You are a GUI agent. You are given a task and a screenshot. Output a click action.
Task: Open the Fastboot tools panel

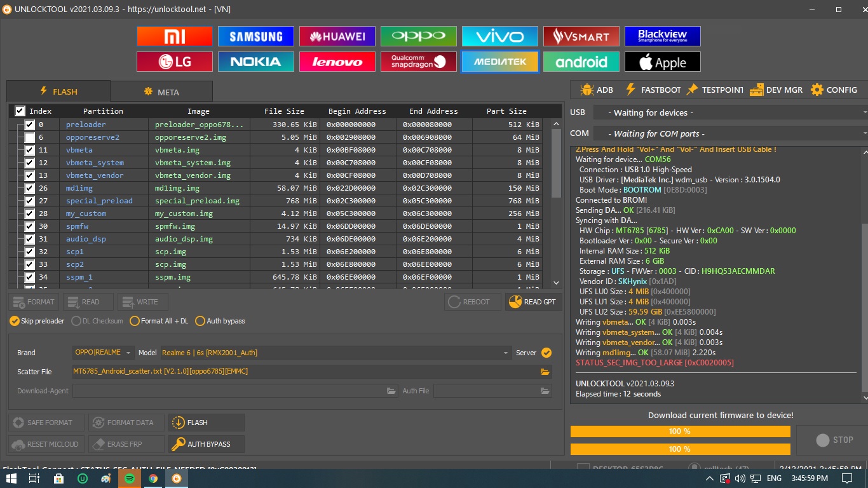[x=653, y=90]
